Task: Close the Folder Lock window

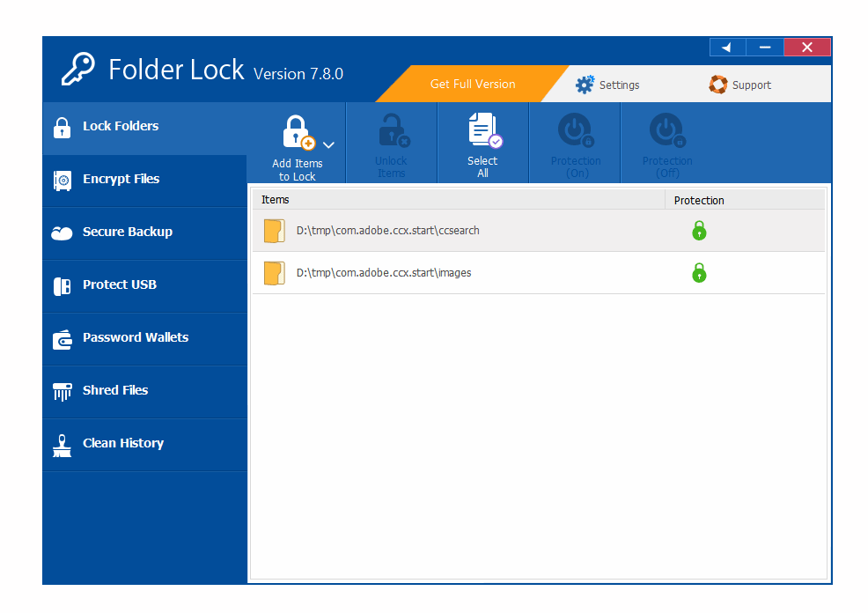Action: pos(807,47)
